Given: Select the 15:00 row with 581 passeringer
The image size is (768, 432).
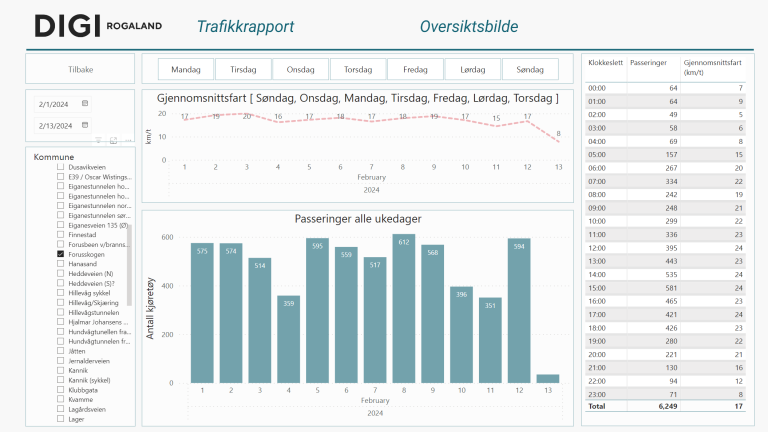Looking at the screenshot, I should (665, 288).
